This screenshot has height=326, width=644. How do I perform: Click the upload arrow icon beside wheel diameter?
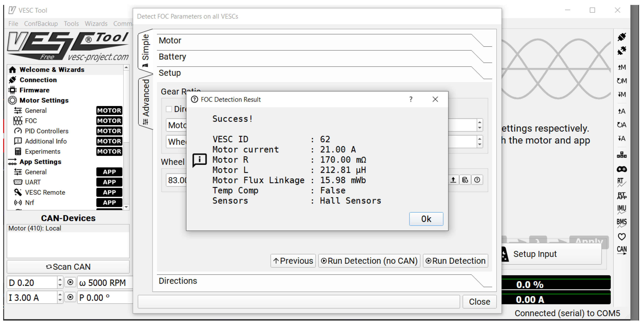click(x=453, y=180)
